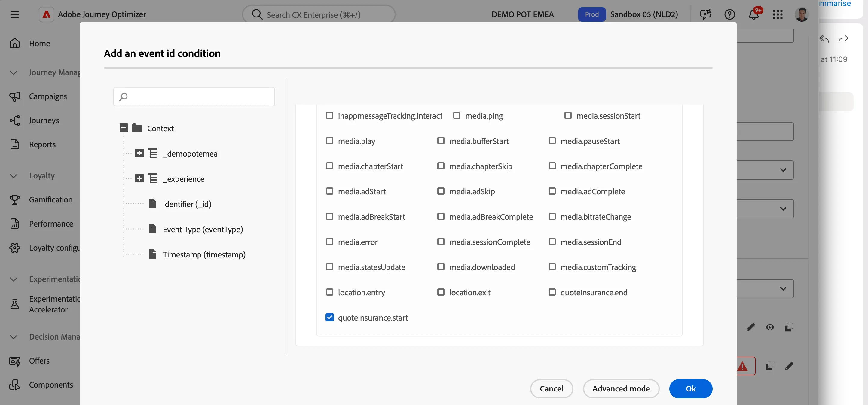Image resolution: width=868 pixels, height=405 pixels.
Task: Open the help question mark icon
Action: [x=729, y=14]
